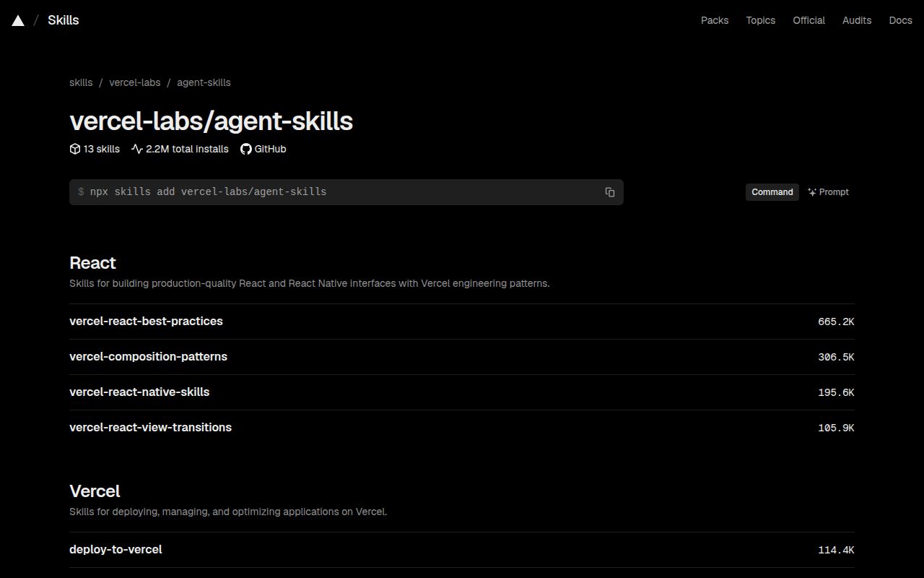Viewport: 924px width, 578px height.
Task: Click the 13 skills label
Action: (102, 149)
